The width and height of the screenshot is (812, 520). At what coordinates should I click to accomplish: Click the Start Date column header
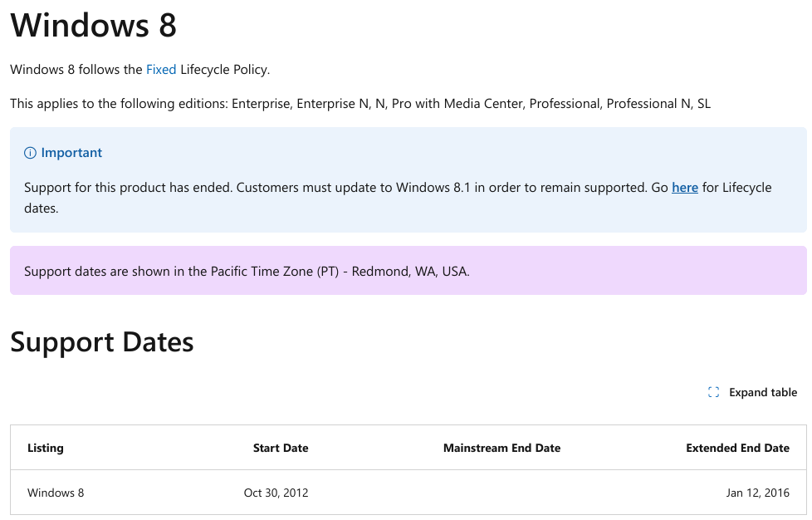[281, 448]
